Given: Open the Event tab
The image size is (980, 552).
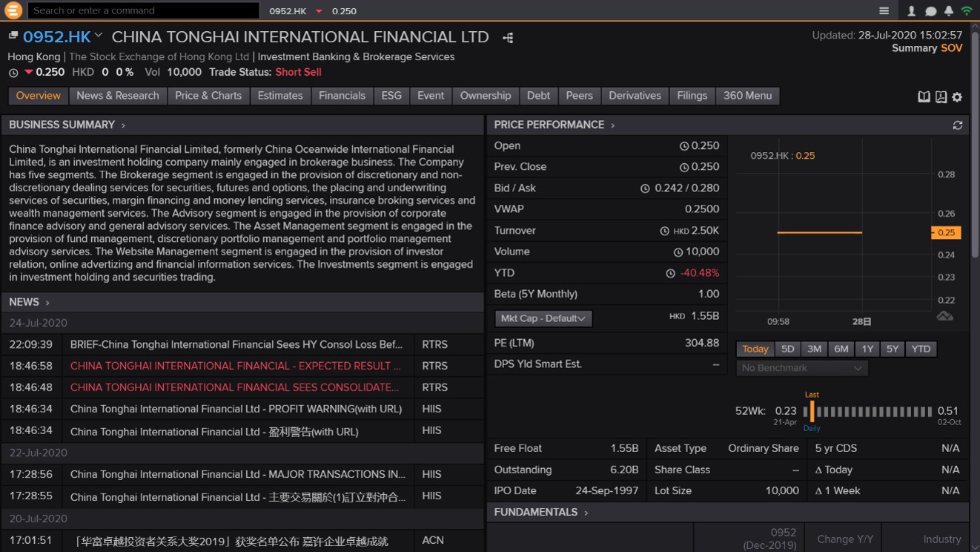Looking at the screenshot, I should (431, 96).
